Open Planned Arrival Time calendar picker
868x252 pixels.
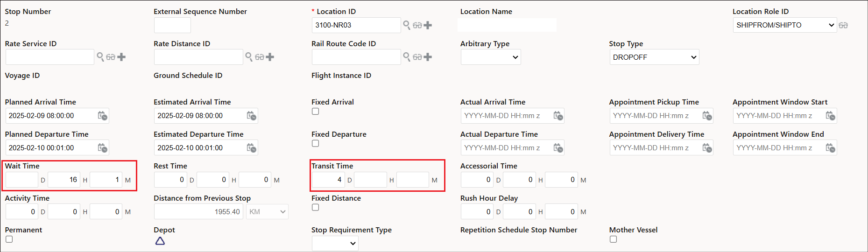(103, 116)
